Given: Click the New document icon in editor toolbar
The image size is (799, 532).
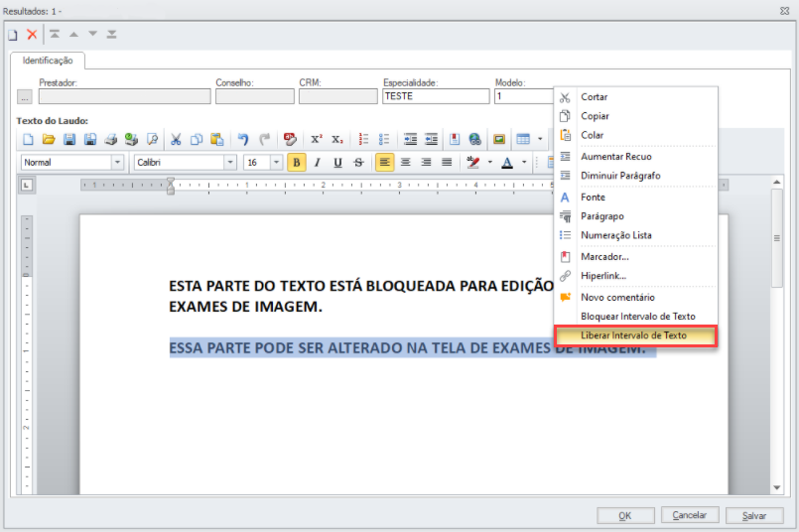Looking at the screenshot, I should [28, 139].
